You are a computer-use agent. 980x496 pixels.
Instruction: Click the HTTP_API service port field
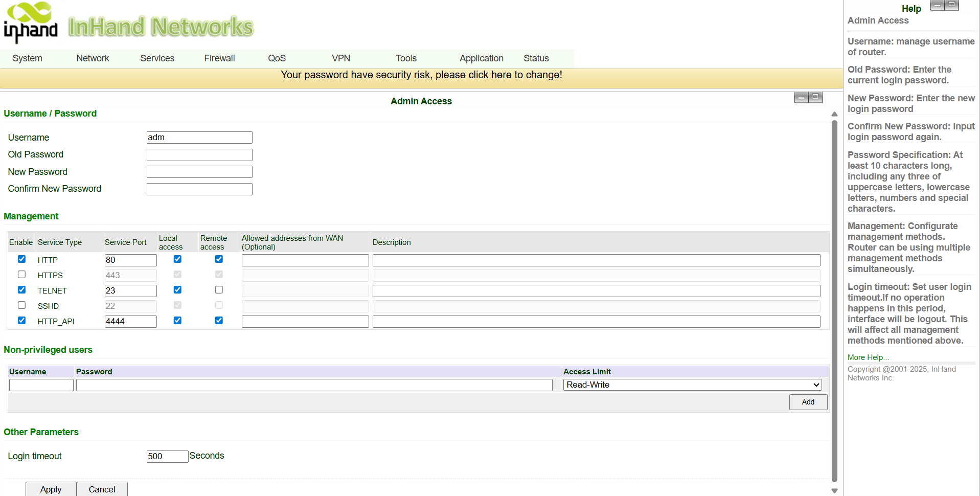[131, 322]
